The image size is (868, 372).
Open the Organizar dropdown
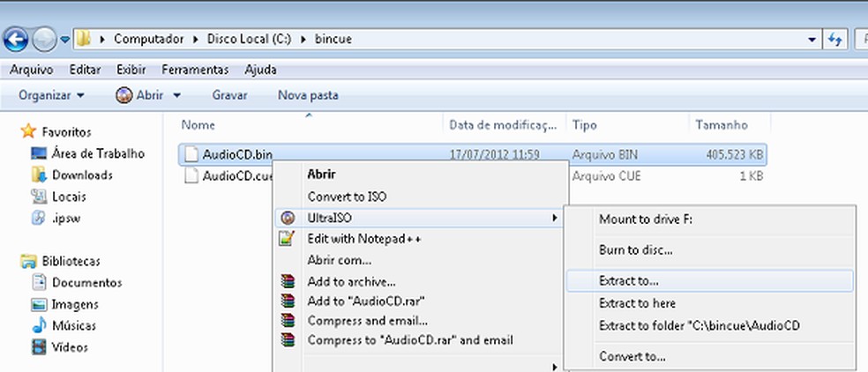click(51, 95)
